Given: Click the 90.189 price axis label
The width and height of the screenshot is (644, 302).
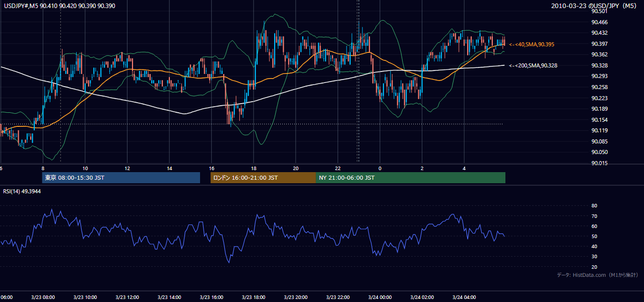Looking at the screenshot, I should 599,109.
